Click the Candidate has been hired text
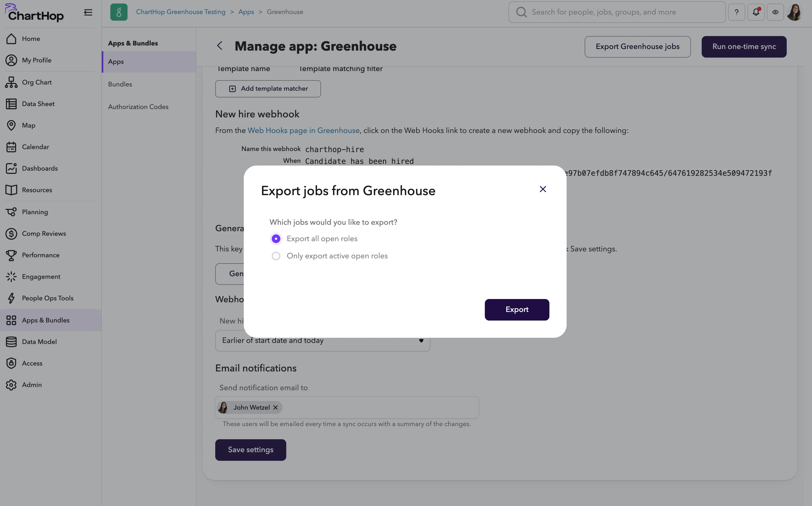Image resolution: width=812 pixels, height=506 pixels. (x=359, y=161)
